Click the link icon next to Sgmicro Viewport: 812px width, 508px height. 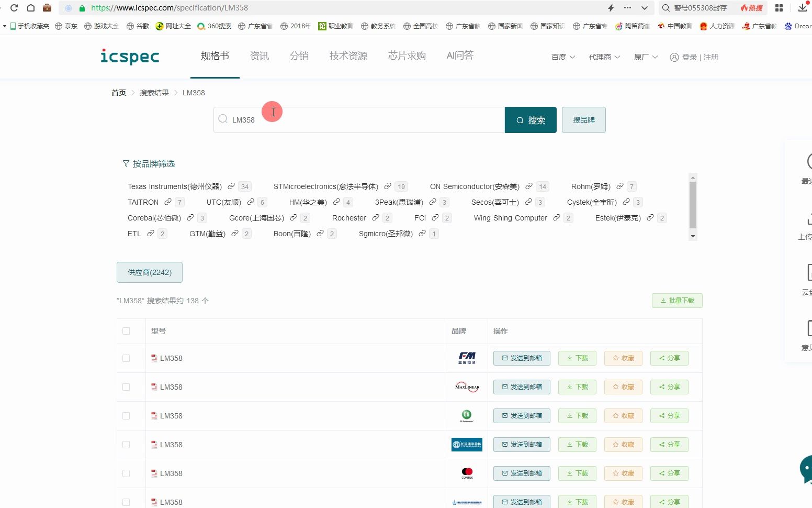point(422,233)
